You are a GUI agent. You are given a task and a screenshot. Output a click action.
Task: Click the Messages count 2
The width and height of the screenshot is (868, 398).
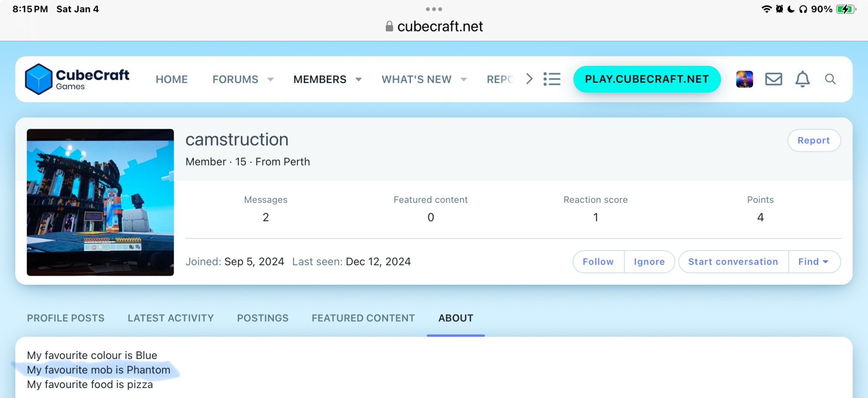266,217
